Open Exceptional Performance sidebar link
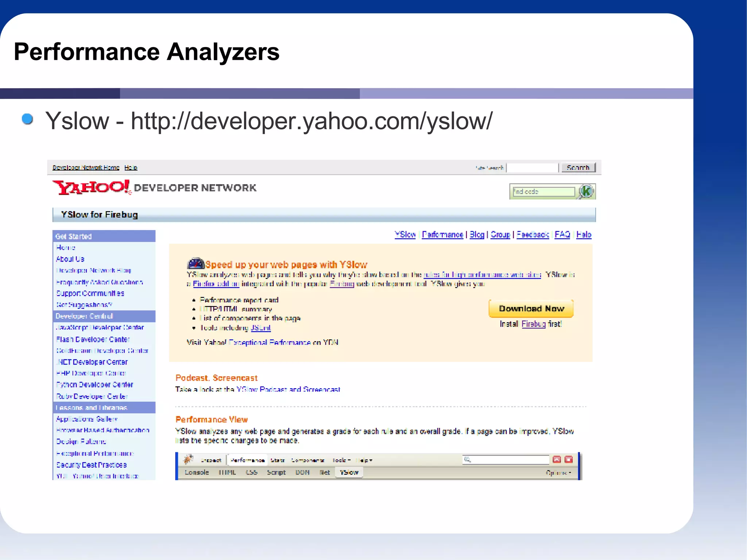The image size is (747, 560). tap(95, 453)
